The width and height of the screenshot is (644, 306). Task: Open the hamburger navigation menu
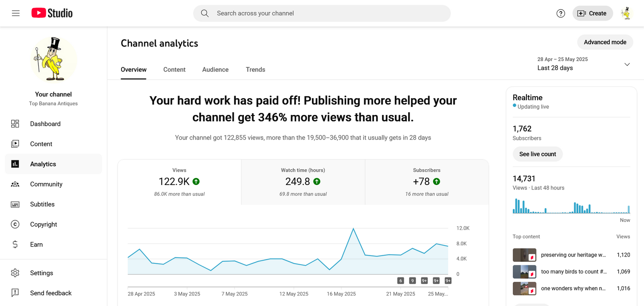16,13
